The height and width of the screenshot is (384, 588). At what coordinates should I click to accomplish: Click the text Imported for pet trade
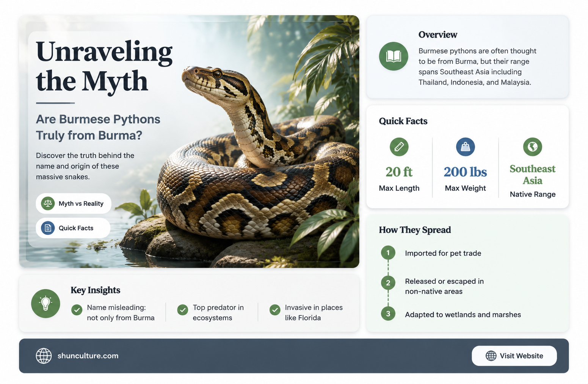[x=443, y=253]
